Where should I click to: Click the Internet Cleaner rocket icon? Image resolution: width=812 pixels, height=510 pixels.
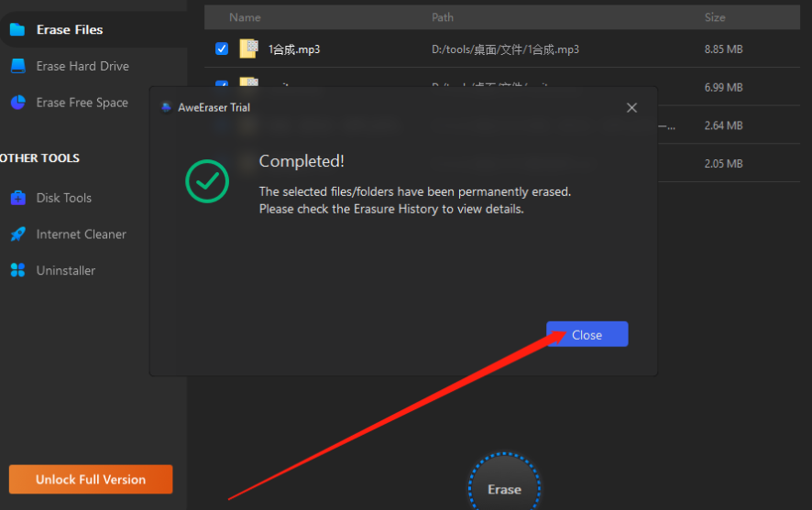click(x=18, y=233)
